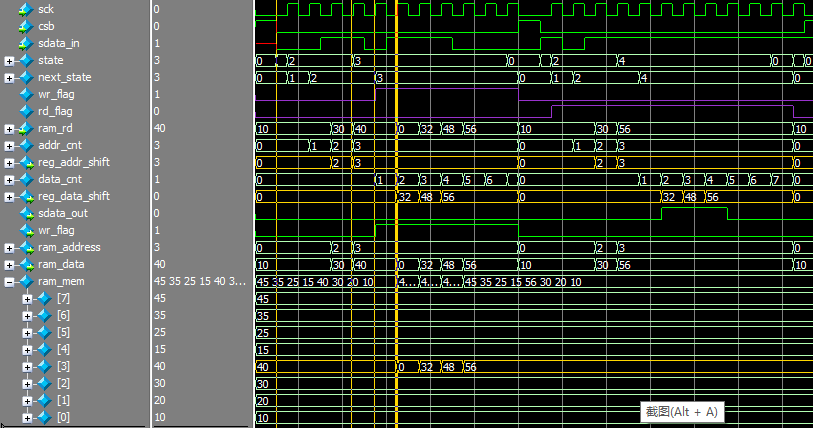The width and height of the screenshot is (813, 428).
Task: Click value 7 in data_cnt waveform
Action: [776, 180]
